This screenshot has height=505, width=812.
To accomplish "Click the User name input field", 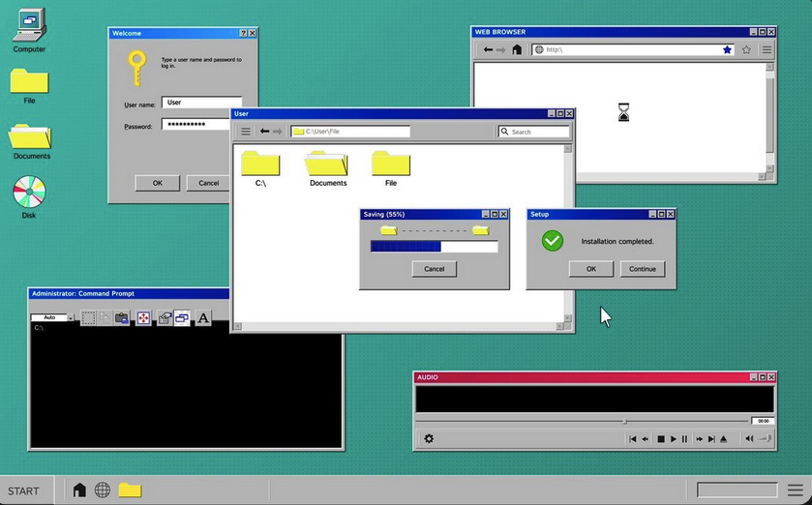I will click(201, 103).
